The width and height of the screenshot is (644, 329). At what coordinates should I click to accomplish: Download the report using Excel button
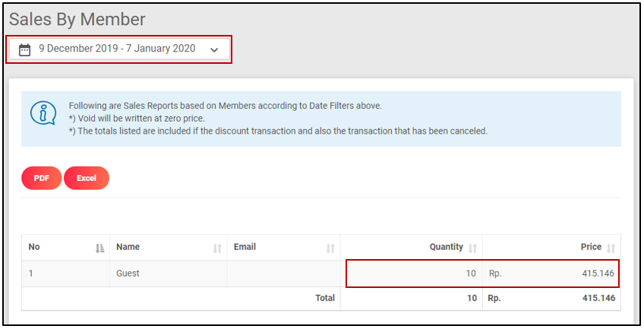[x=87, y=178]
